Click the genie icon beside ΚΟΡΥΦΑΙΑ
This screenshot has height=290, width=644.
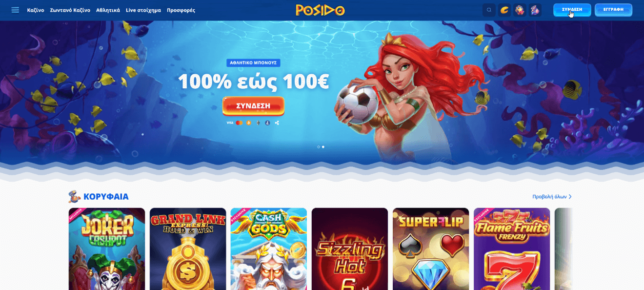74,197
